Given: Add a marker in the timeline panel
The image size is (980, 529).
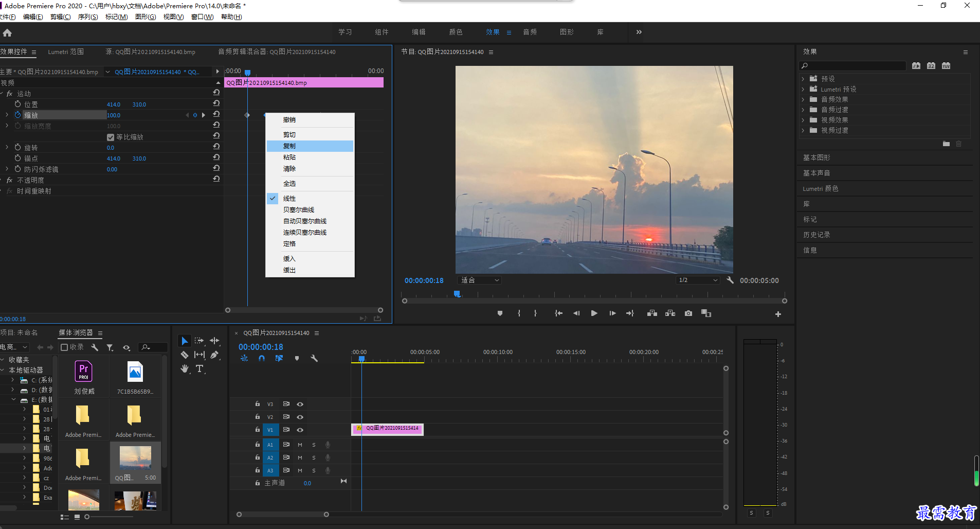Looking at the screenshot, I should point(297,358).
